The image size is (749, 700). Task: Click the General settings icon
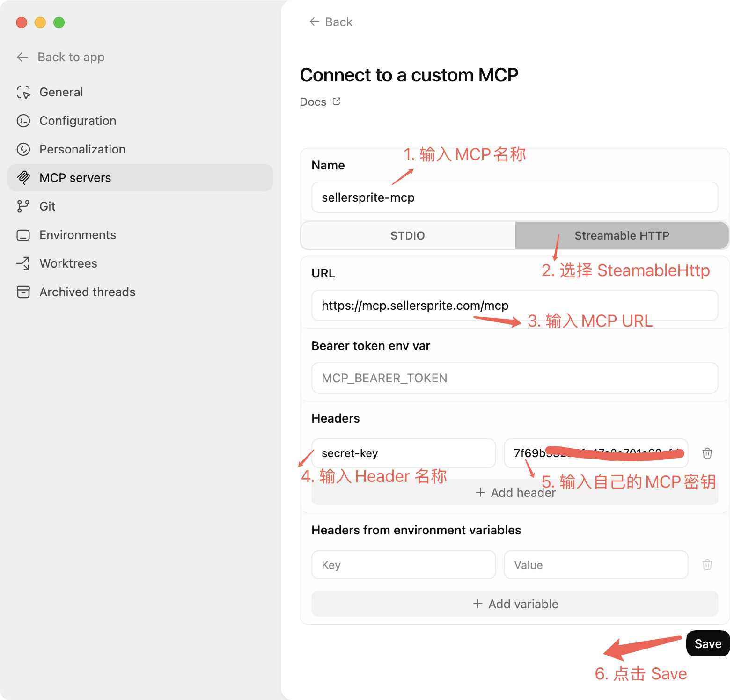(23, 92)
